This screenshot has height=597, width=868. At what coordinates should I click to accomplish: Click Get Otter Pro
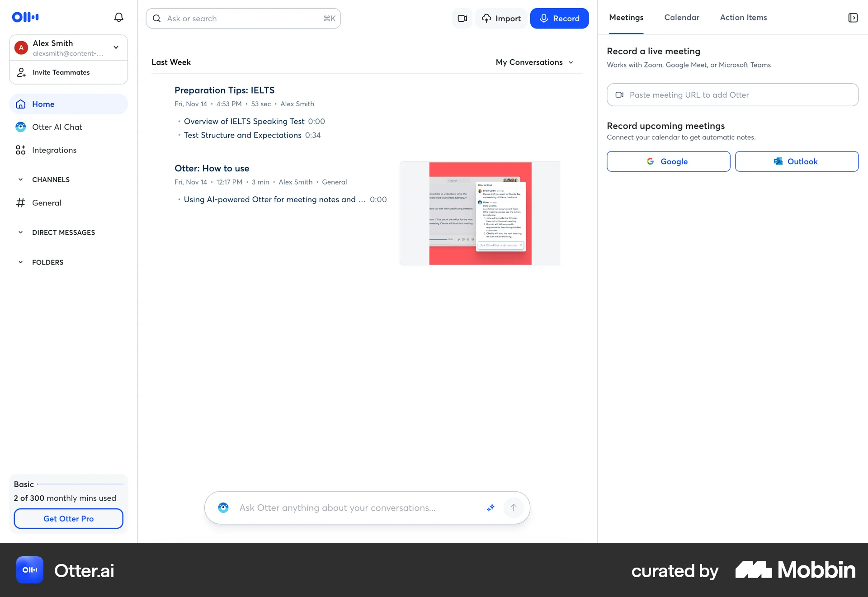(x=69, y=519)
